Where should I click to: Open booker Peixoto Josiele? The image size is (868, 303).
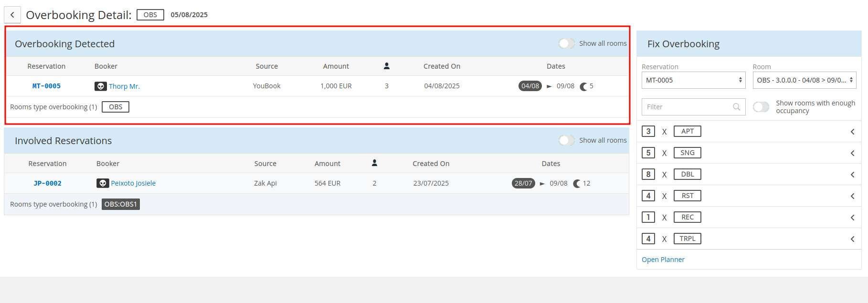point(133,183)
